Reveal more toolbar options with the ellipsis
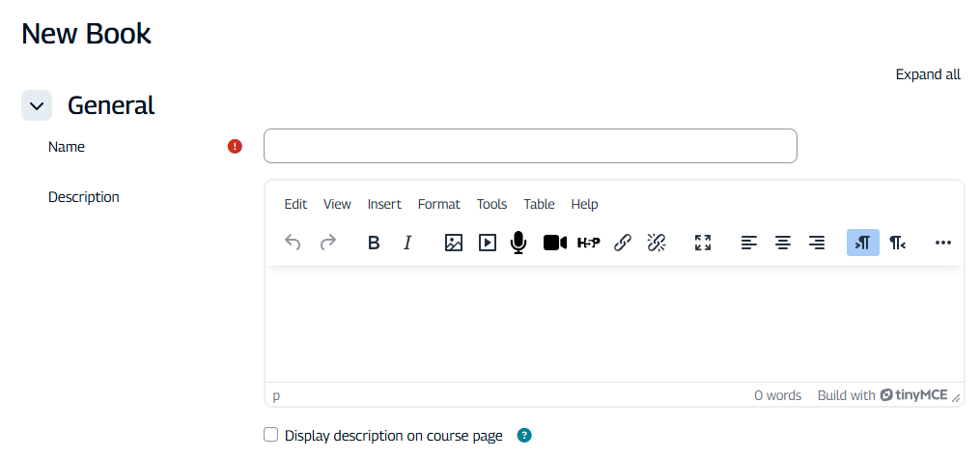 943,243
